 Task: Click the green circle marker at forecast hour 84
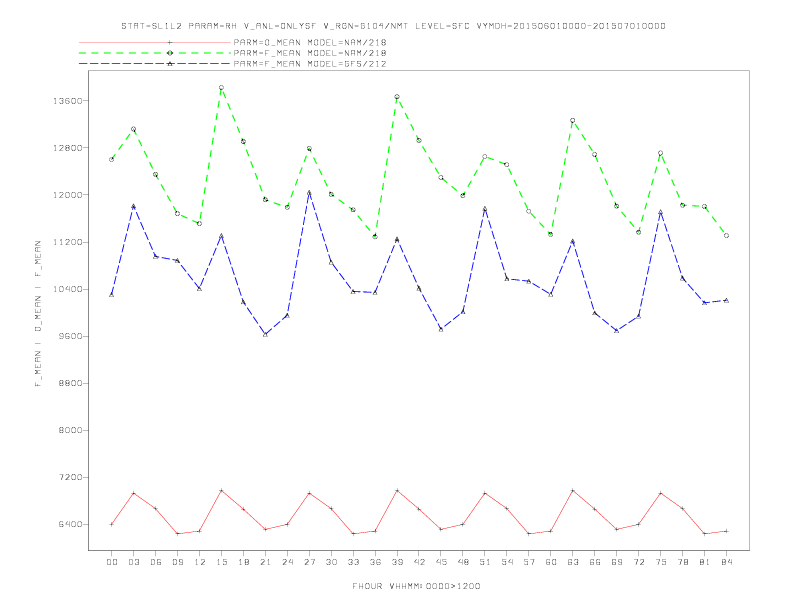tap(726, 236)
